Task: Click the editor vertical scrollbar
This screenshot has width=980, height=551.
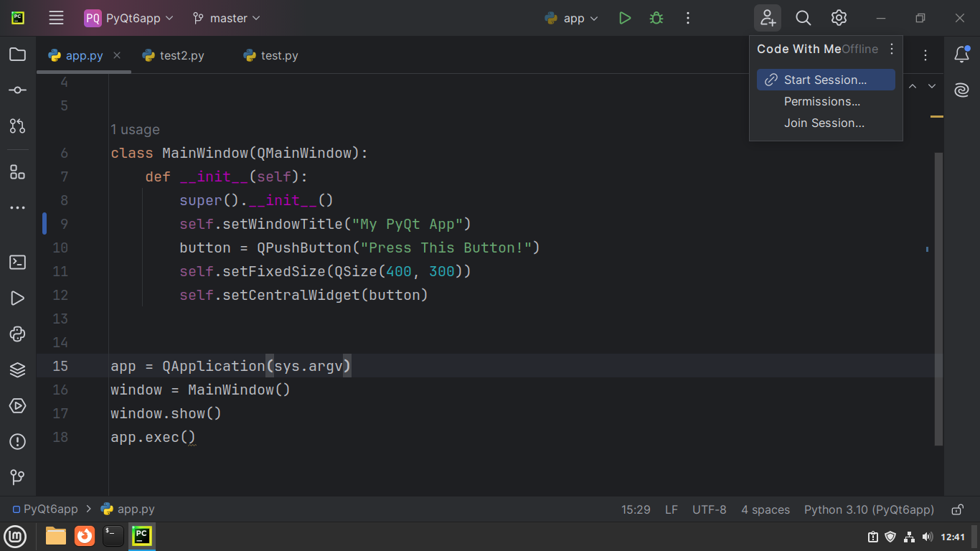Action: 938,298
